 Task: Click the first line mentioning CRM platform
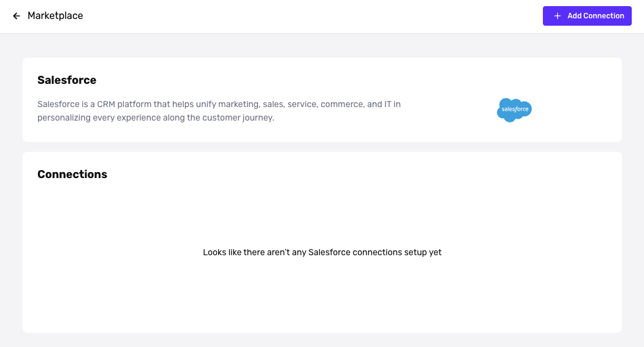219,104
